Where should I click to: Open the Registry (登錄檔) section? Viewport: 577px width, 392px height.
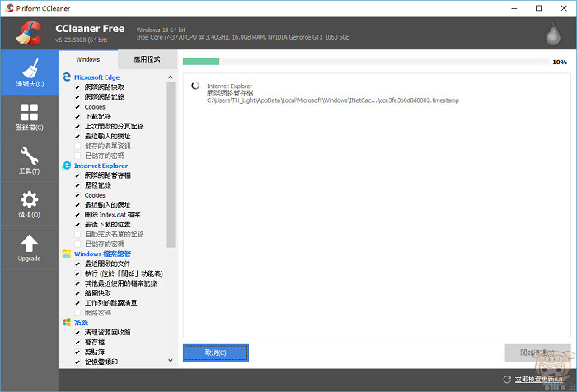[x=30, y=117]
